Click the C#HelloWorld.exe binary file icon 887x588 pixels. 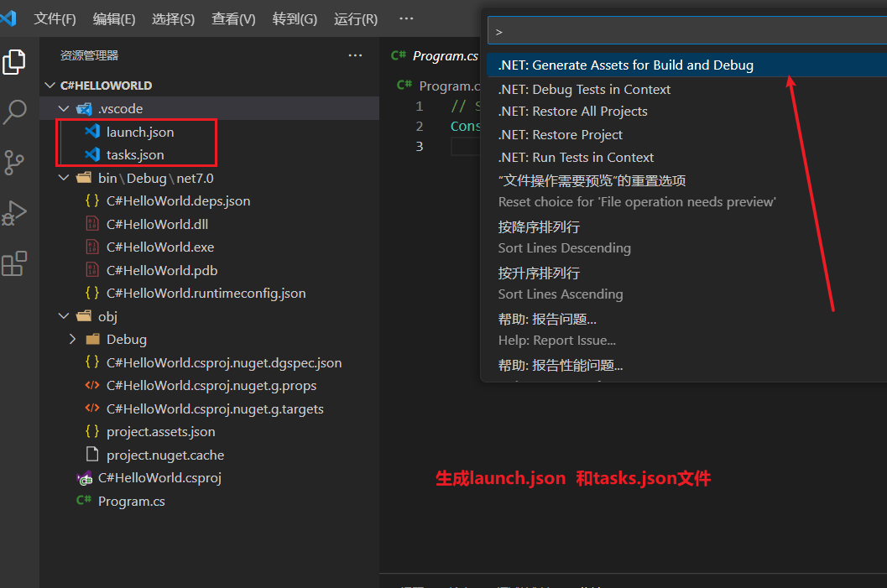coord(92,247)
